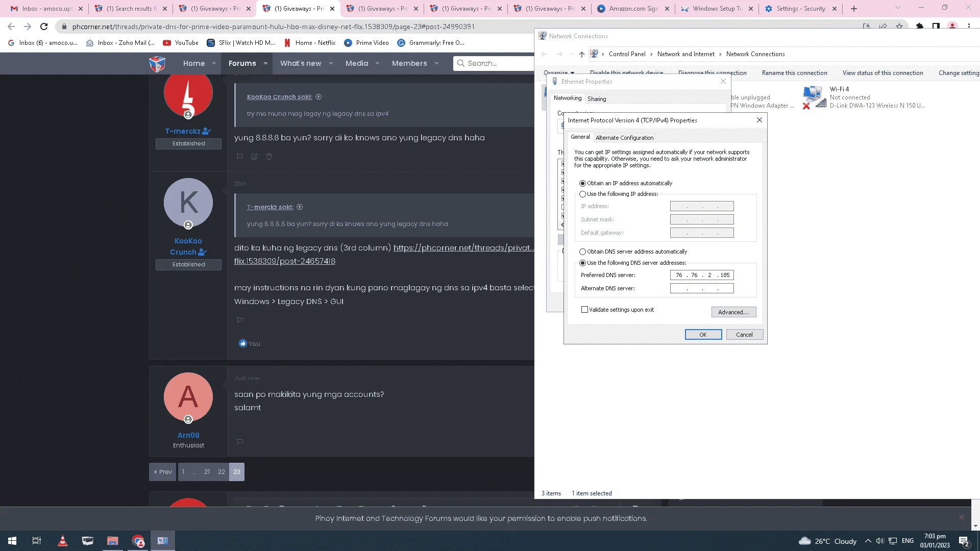
Task: Open Advanced... TCP/IP settings
Action: [x=733, y=312]
